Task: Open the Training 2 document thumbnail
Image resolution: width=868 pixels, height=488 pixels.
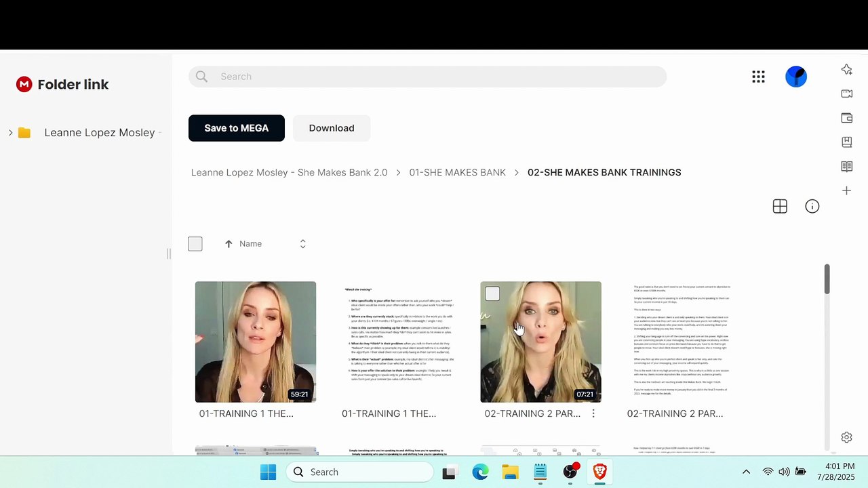Action: coord(684,342)
